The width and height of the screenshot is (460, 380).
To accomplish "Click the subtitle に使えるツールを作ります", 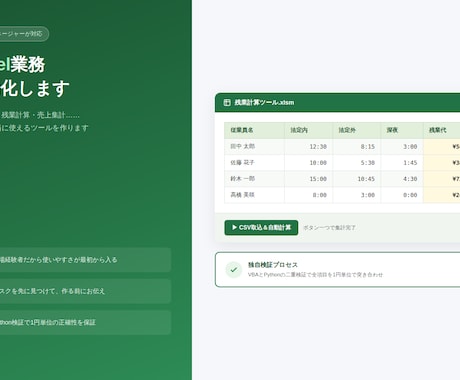I will pyautogui.click(x=44, y=128).
